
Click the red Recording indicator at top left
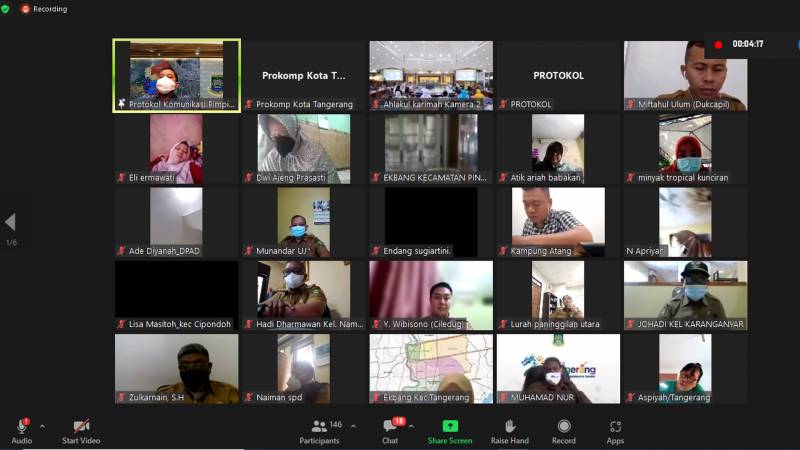[x=43, y=9]
